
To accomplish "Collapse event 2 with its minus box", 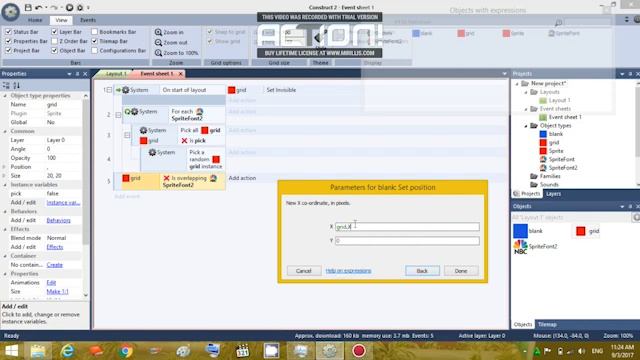I will pyautogui.click(x=118, y=115).
